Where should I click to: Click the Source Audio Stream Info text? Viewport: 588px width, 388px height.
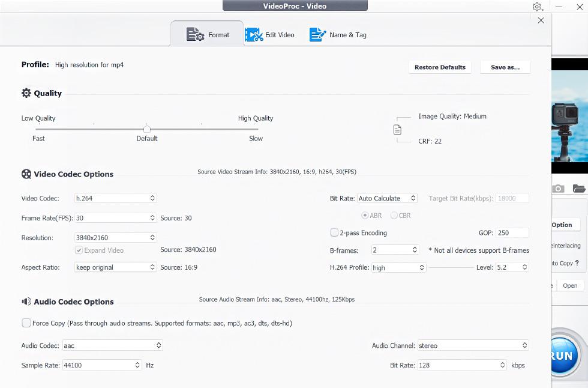click(x=277, y=300)
